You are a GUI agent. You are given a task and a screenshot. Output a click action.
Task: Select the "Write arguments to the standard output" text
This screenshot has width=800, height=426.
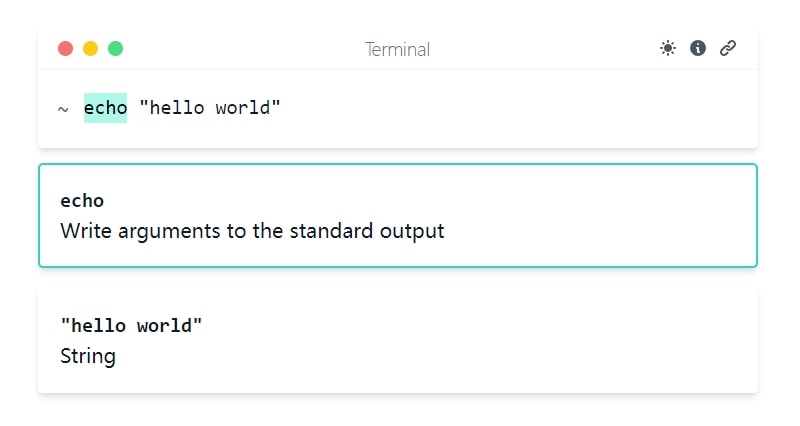coord(252,231)
